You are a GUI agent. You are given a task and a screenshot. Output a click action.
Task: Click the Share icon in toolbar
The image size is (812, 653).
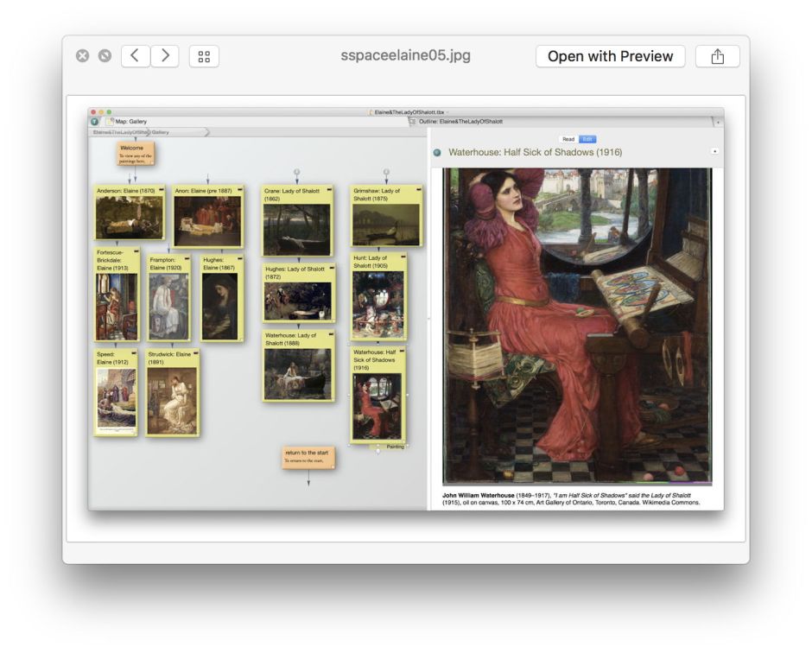coord(717,56)
